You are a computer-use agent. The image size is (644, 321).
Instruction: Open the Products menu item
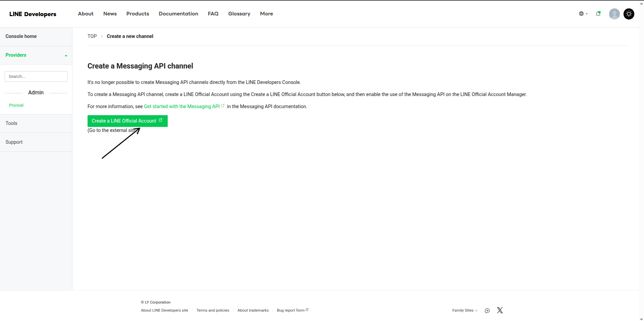pos(138,14)
